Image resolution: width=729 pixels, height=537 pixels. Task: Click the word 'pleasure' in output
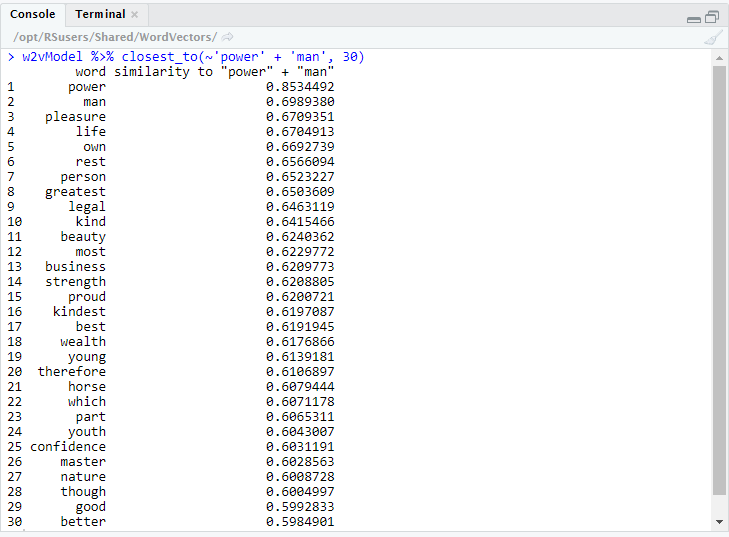[x=75, y=117]
